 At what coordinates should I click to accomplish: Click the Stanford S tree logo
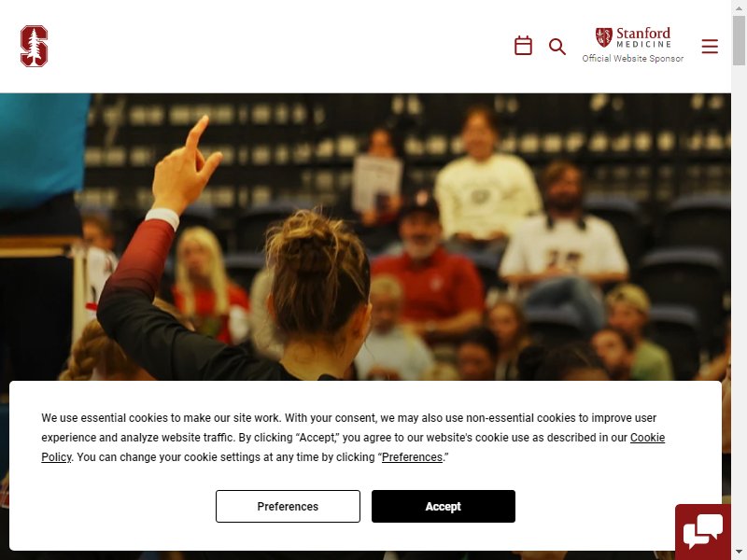coord(34,46)
